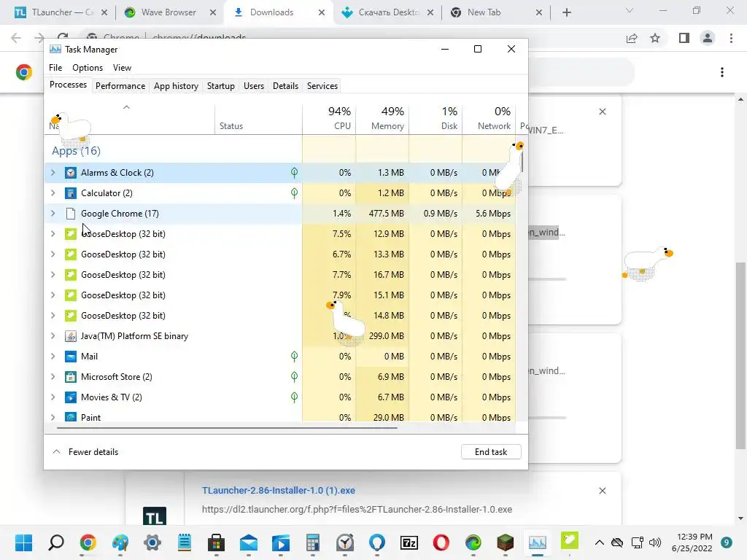Switch to the Startup tab
This screenshot has height=560, width=747.
tap(220, 86)
